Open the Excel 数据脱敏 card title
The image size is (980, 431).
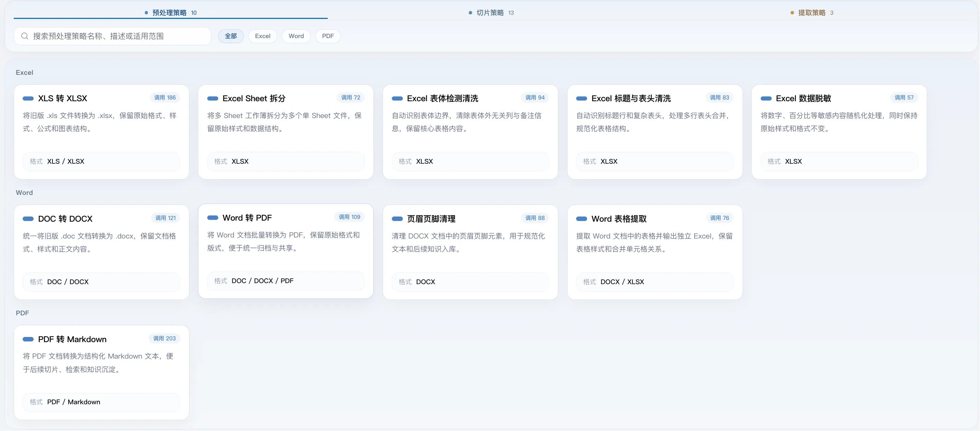pyautogui.click(x=804, y=98)
